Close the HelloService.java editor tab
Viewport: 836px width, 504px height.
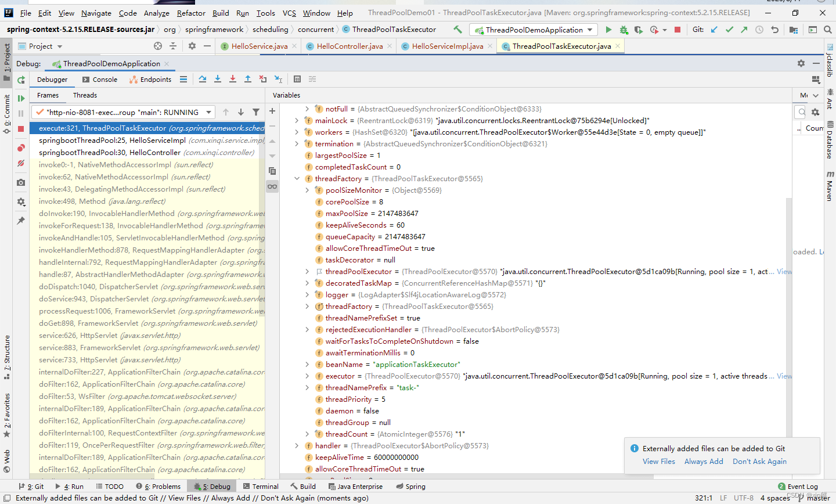[x=294, y=46]
